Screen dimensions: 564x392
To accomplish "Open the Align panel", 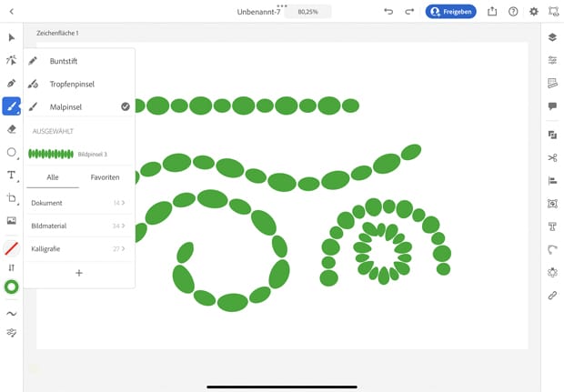I will click(x=552, y=180).
